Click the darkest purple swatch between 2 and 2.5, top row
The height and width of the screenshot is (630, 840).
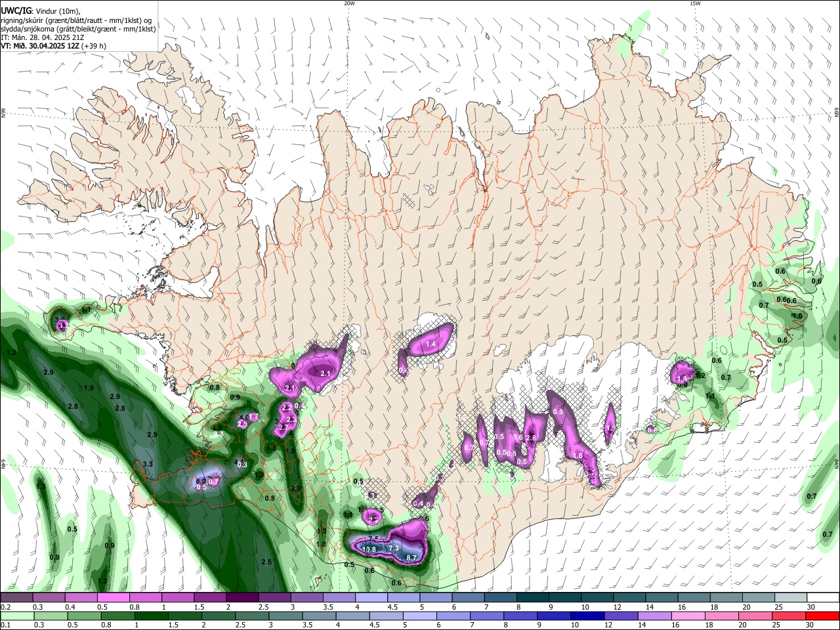point(242,598)
